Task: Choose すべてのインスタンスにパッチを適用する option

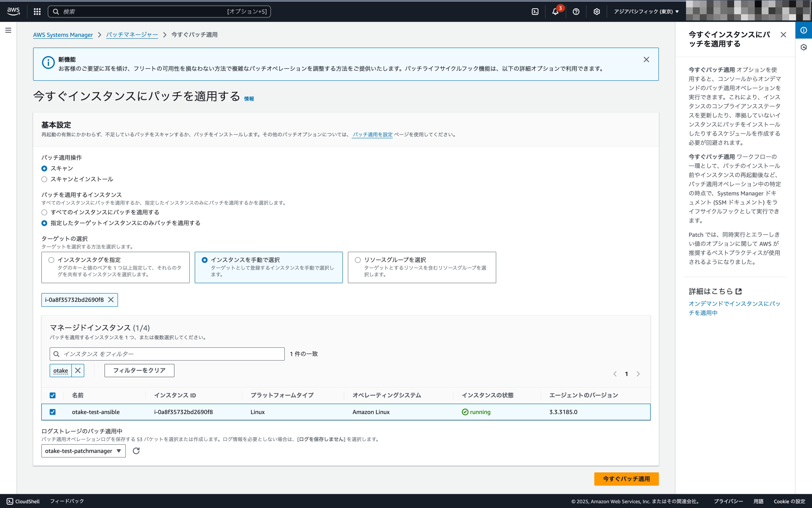Action: click(x=44, y=212)
